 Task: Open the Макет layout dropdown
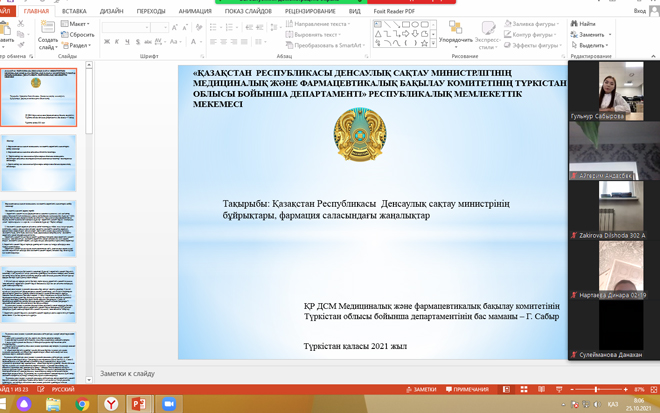pyautogui.click(x=75, y=24)
